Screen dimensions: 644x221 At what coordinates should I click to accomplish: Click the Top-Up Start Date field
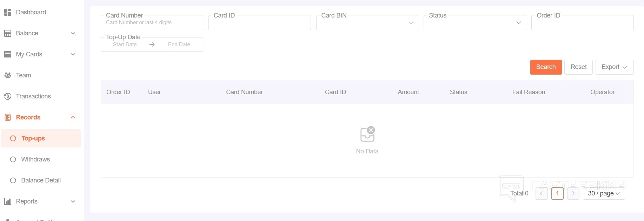click(125, 44)
